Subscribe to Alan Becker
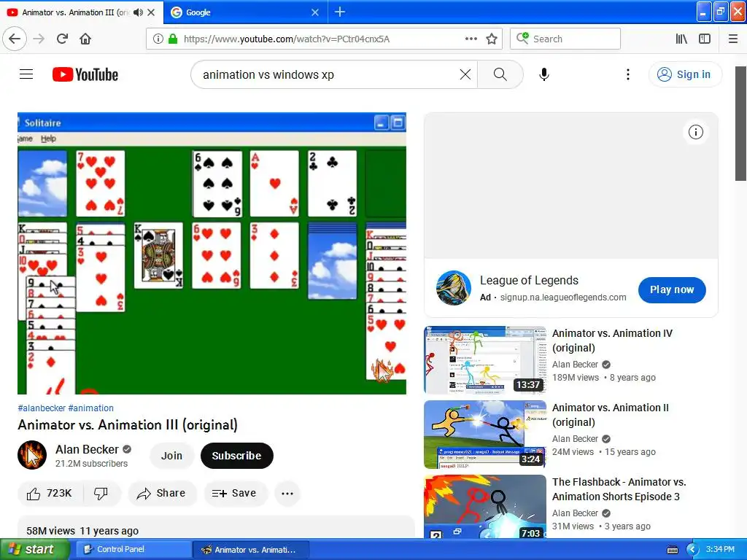Viewport: 747px width, 560px height. [x=237, y=456]
